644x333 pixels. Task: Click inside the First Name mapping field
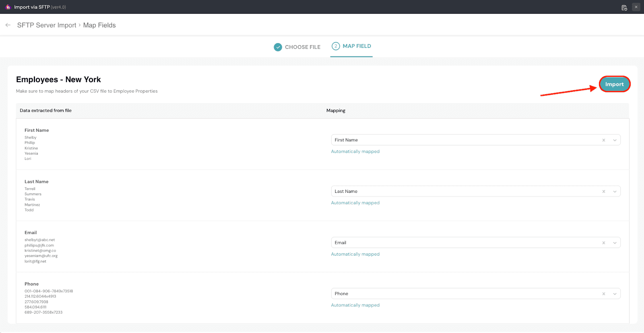click(463, 140)
